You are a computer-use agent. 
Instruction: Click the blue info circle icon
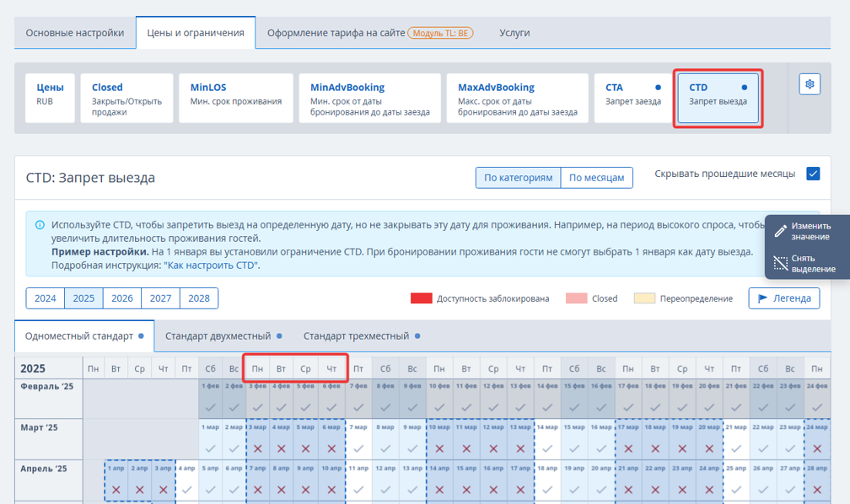coord(40,225)
